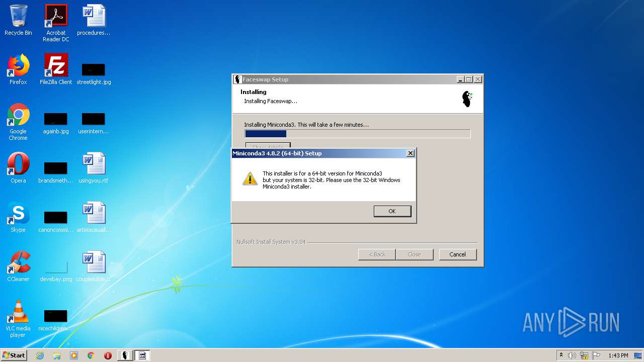Open Internet Explorer from the taskbar
This screenshot has width=644, height=362.
40,355
